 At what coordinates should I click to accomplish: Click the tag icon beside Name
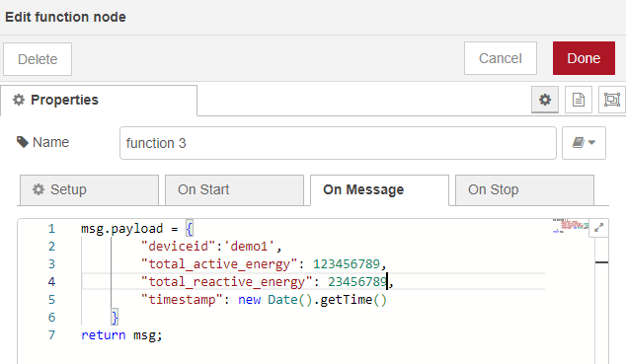point(23,142)
